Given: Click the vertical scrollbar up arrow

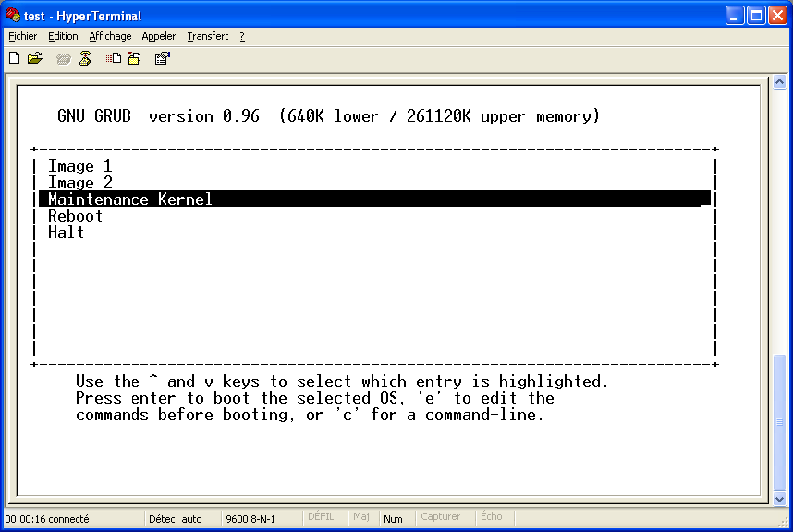Looking at the screenshot, I should 779,82.
